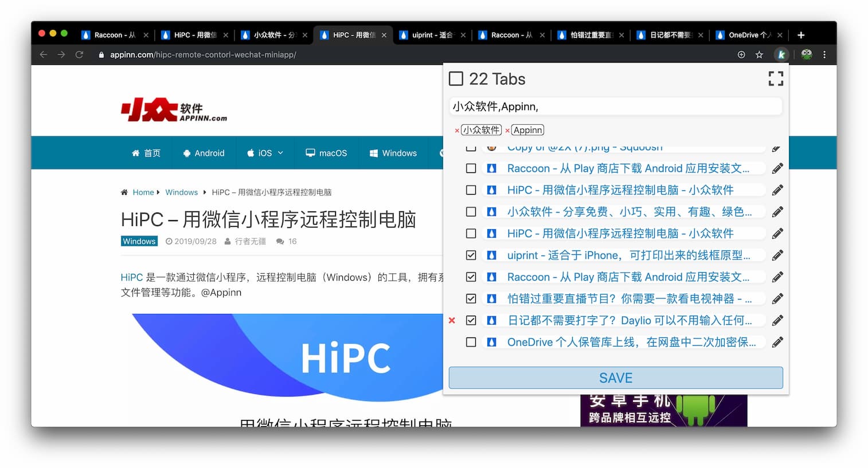Click the pencil edit icon for OneDrive row

(x=777, y=342)
